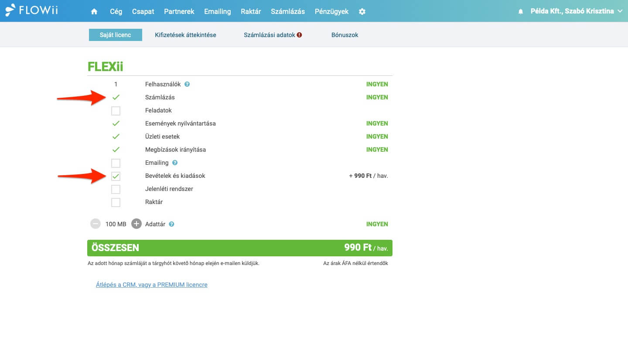Open the Csapat menu

(x=143, y=12)
